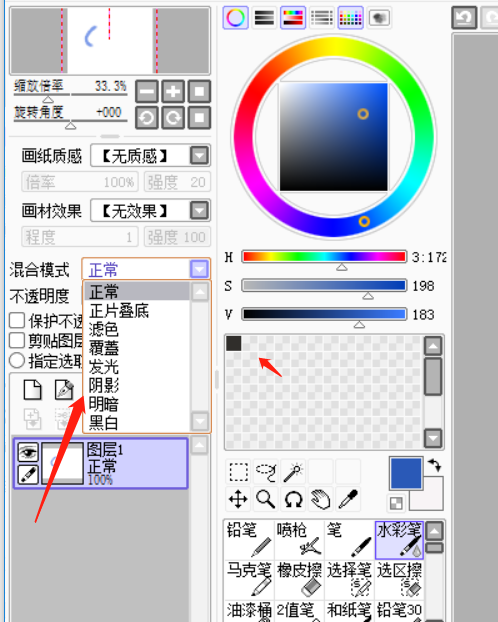Enable the 剪贴图层蒙版 checkbox

(17, 340)
